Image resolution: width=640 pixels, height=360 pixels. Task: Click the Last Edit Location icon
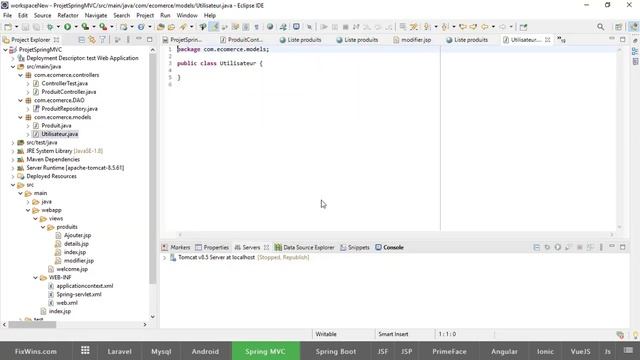click(x=462, y=27)
